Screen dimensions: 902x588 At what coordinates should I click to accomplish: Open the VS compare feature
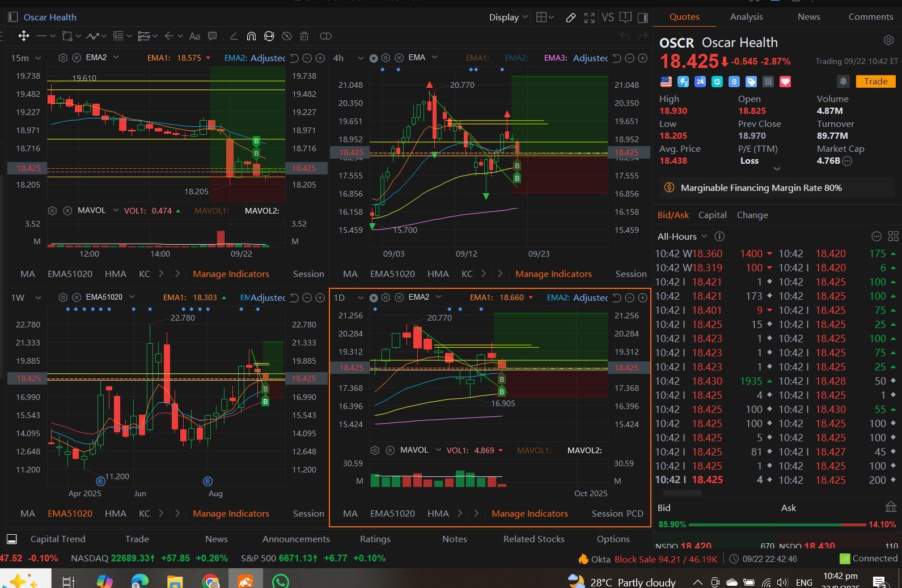click(x=608, y=17)
